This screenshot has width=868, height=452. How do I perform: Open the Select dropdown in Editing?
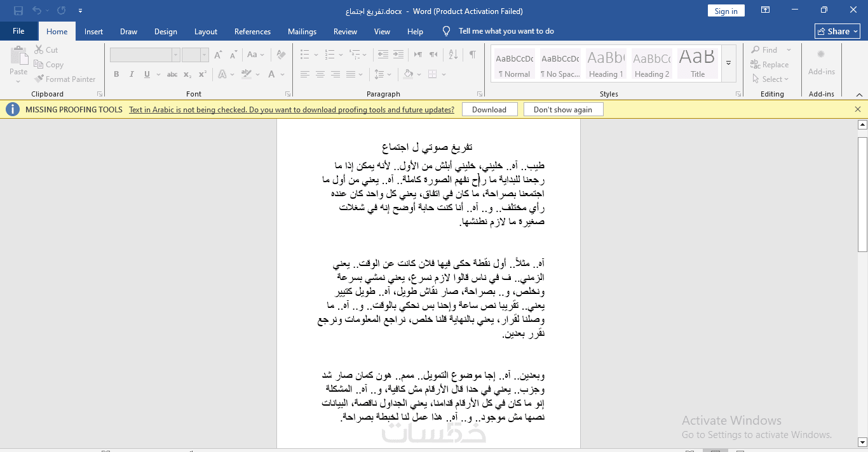[771, 79]
